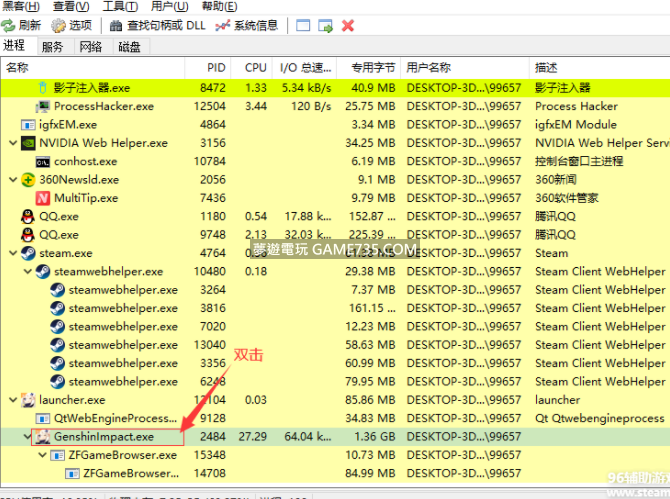Screen dimensions: 670x499
Task: Sort by the 描述 column header
Action: 599,68
